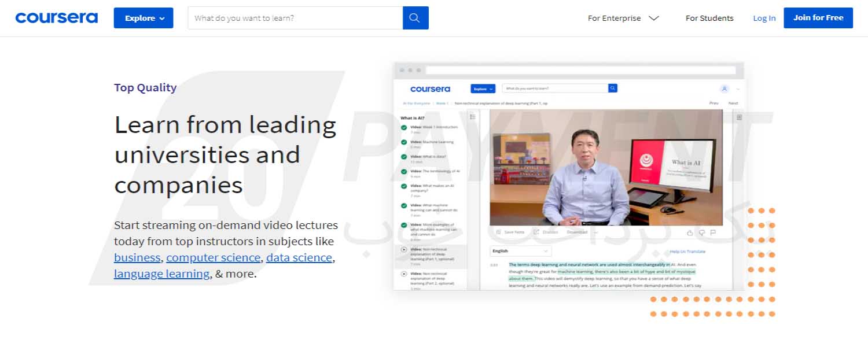Click Discuss below the video
The height and width of the screenshot is (351, 868).
[x=546, y=232]
